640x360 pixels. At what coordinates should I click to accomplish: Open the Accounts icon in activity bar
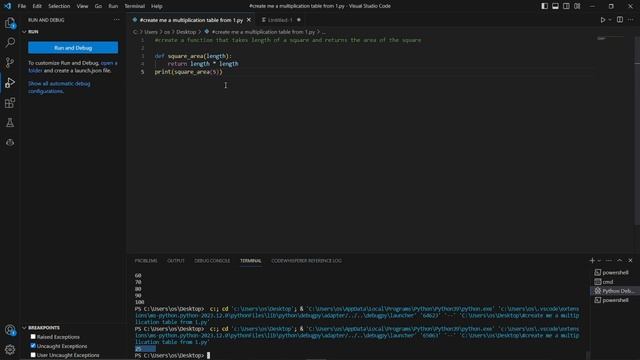(10, 330)
